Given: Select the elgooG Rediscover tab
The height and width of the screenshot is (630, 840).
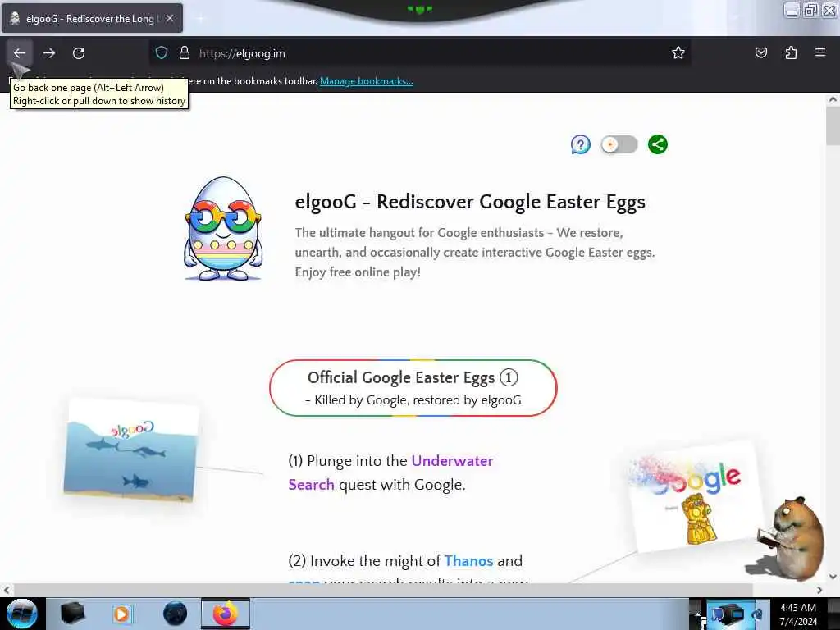Looking at the screenshot, I should coord(92,18).
